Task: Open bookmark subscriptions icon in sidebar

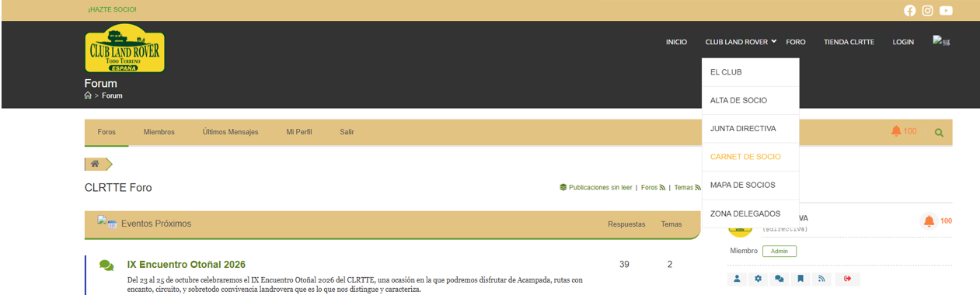Action: (800, 279)
